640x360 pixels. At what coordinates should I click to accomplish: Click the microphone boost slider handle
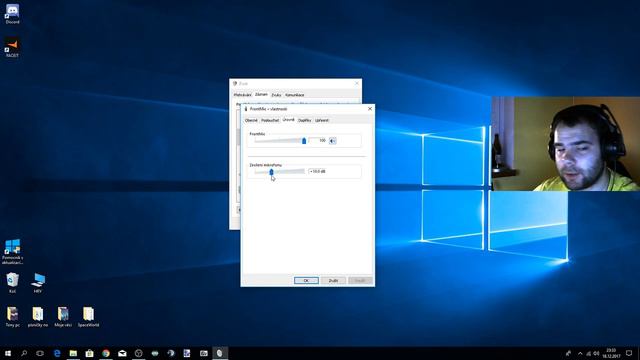[271, 172]
